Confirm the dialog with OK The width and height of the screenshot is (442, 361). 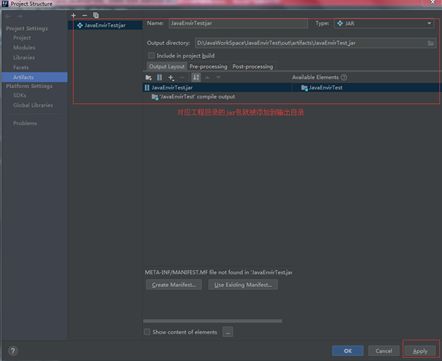point(348,351)
